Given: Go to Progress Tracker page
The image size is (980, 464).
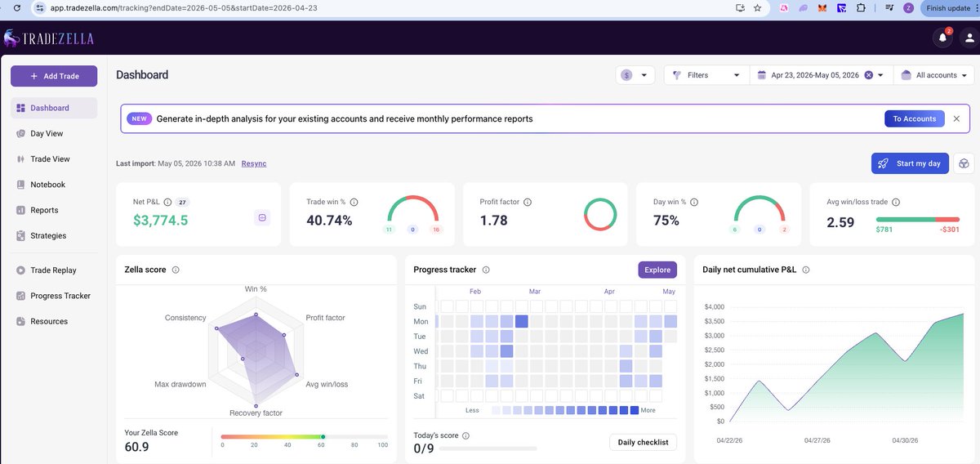Looking at the screenshot, I should click(60, 296).
